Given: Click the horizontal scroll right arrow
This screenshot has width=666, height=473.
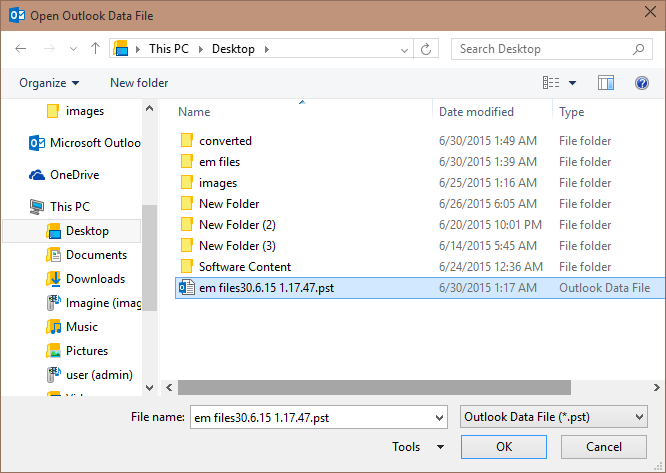Looking at the screenshot, I should point(657,388).
